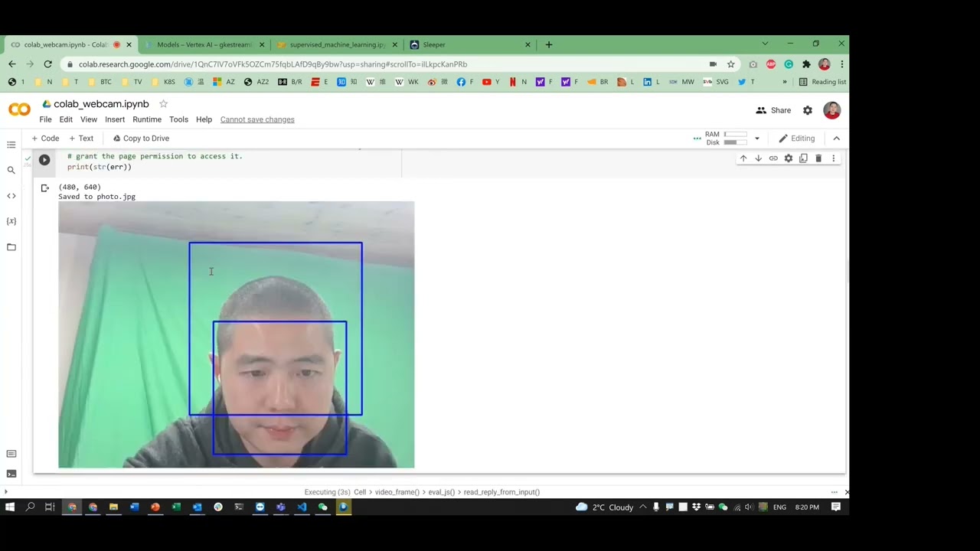This screenshot has height=551, width=980.
Task: Switch to the Models – Vertex AI tab
Action: [x=204, y=44]
